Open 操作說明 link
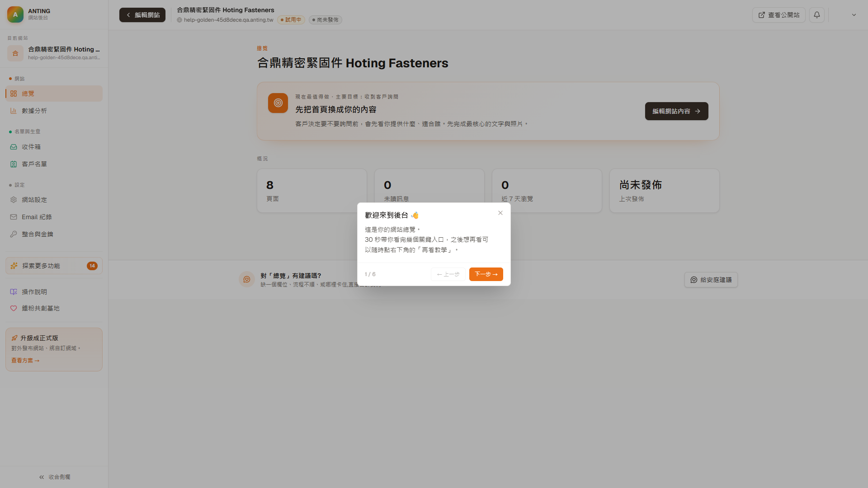868x488 pixels. point(54,292)
